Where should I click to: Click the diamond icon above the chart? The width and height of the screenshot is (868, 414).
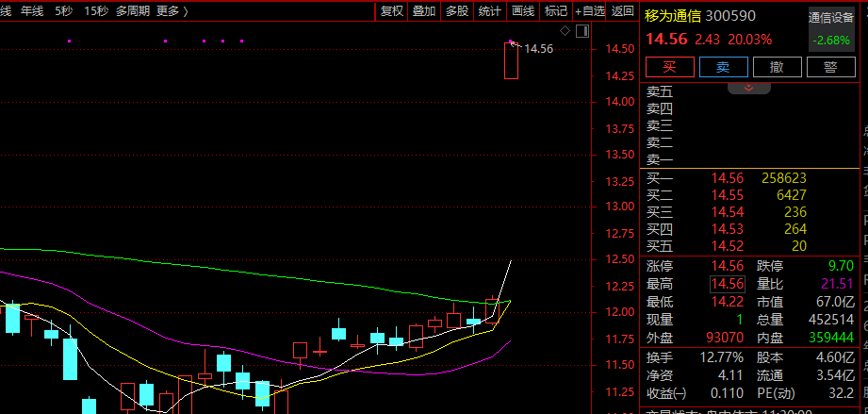click(x=565, y=31)
